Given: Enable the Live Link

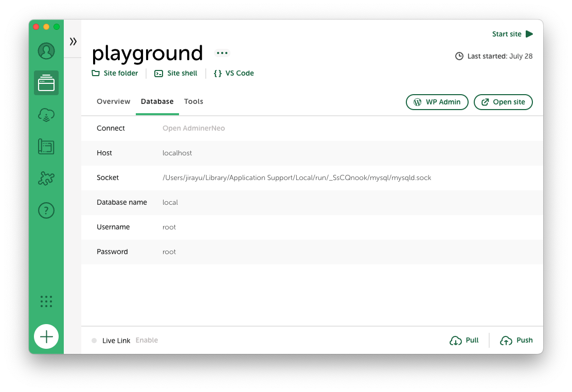Looking at the screenshot, I should [x=147, y=340].
